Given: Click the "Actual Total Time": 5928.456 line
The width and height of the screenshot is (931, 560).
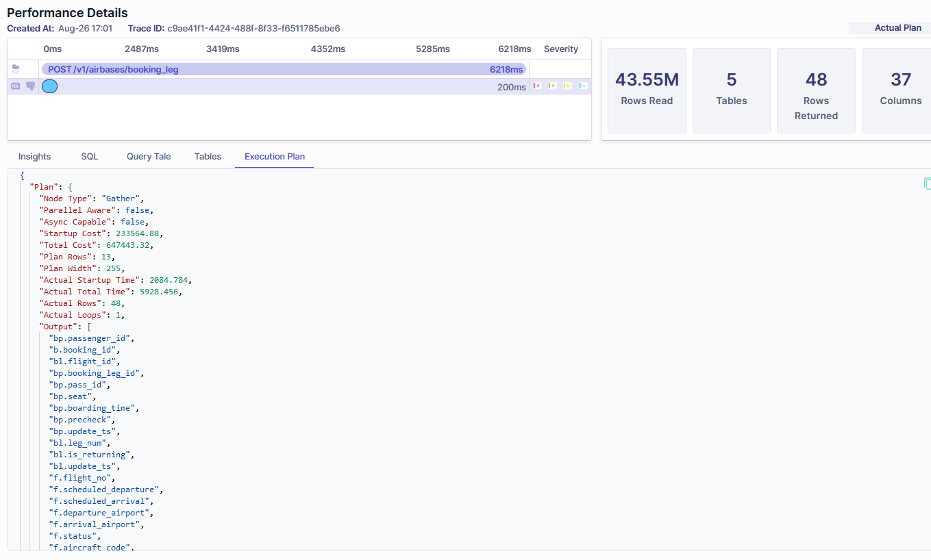Looking at the screenshot, I should click(111, 292).
